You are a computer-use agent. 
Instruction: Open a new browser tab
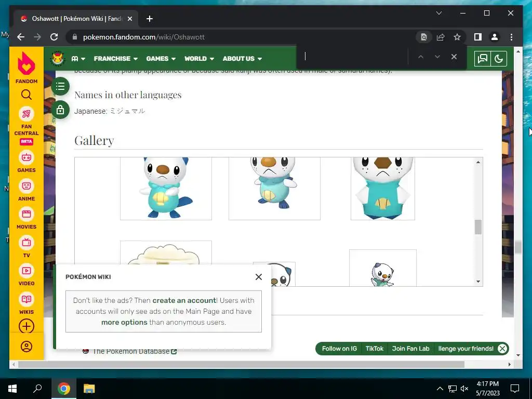(150, 19)
